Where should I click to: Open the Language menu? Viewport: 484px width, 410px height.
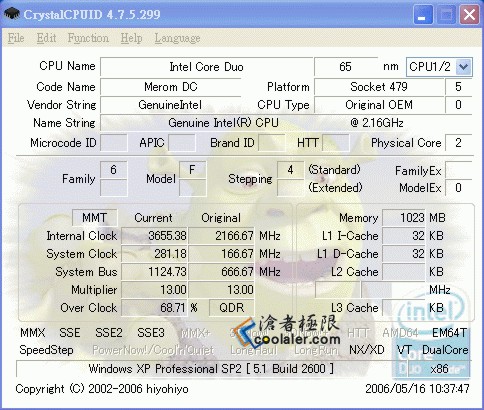(x=177, y=39)
